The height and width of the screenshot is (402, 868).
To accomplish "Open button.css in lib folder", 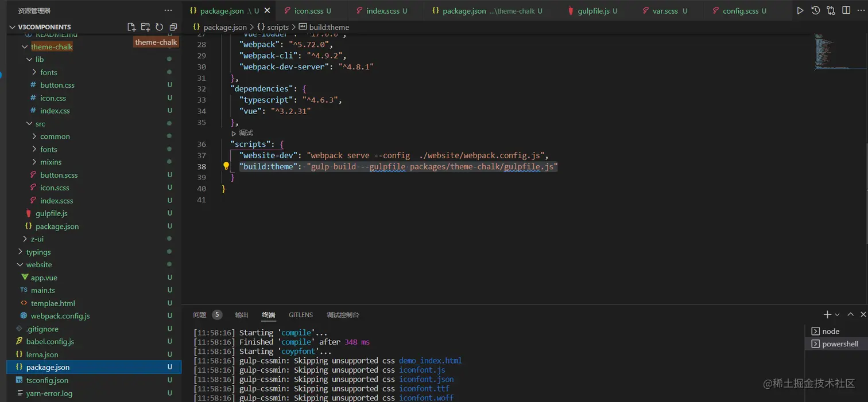I will point(57,85).
